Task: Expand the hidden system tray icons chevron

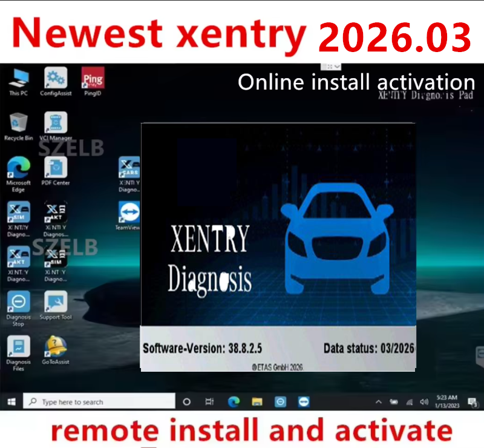Action: click(x=379, y=402)
